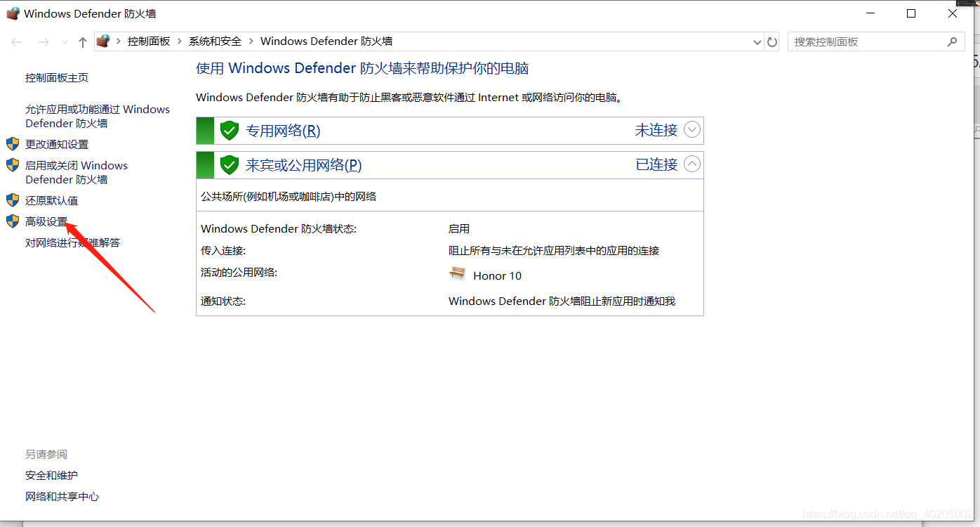Click the 启用 firewall state value
Viewport: 980px width, 527px height.
[x=459, y=229]
